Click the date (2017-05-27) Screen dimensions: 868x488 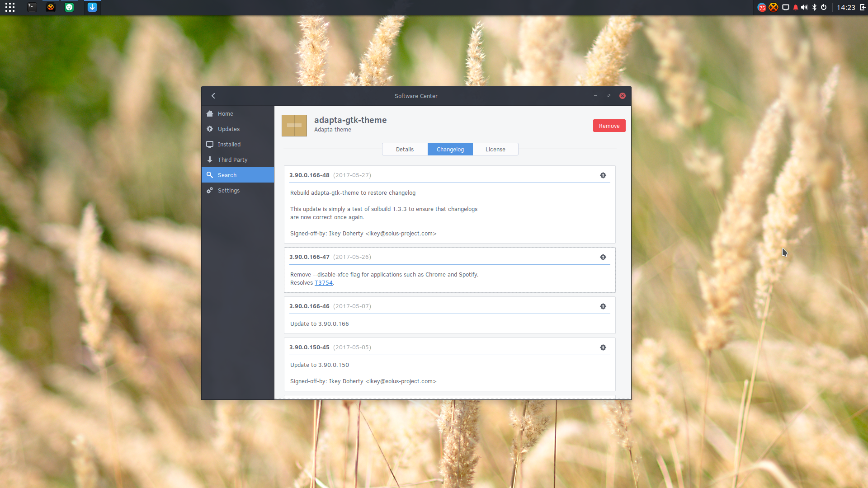[352, 175]
